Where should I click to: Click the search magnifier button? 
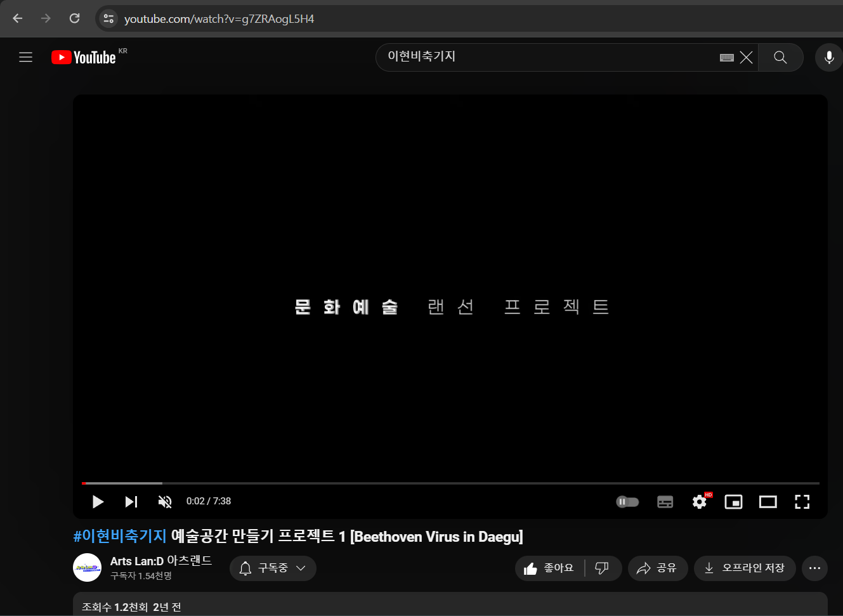click(780, 57)
